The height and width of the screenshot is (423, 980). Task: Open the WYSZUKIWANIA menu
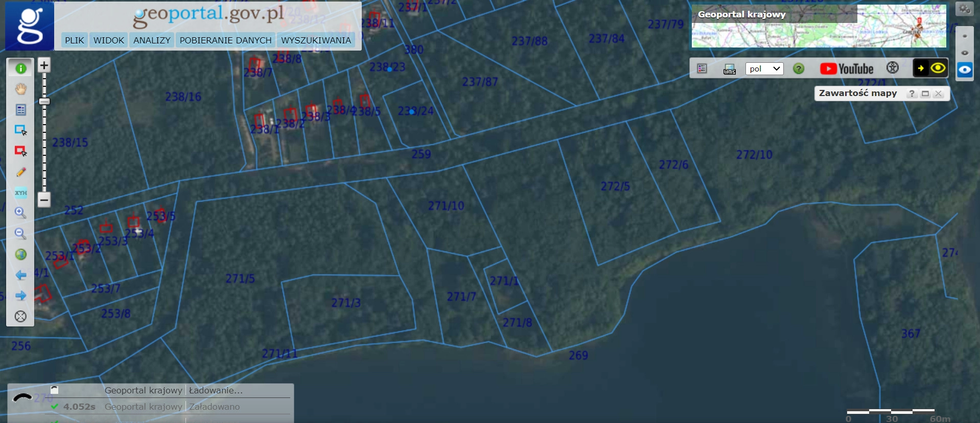point(316,40)
